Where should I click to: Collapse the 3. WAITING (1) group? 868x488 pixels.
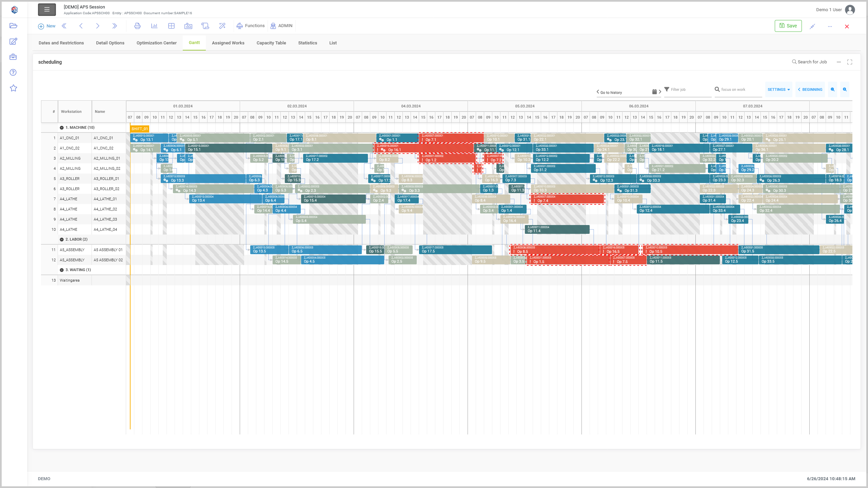coord(62,270)
